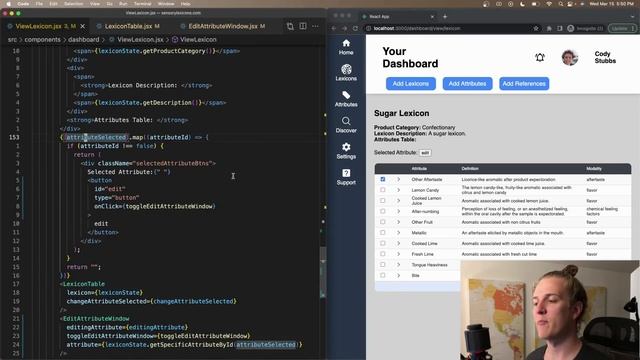The height and width of the screenshot is (360, 640).
Task: Open VS Code editor more actions menu
Action: coord(316,26)
